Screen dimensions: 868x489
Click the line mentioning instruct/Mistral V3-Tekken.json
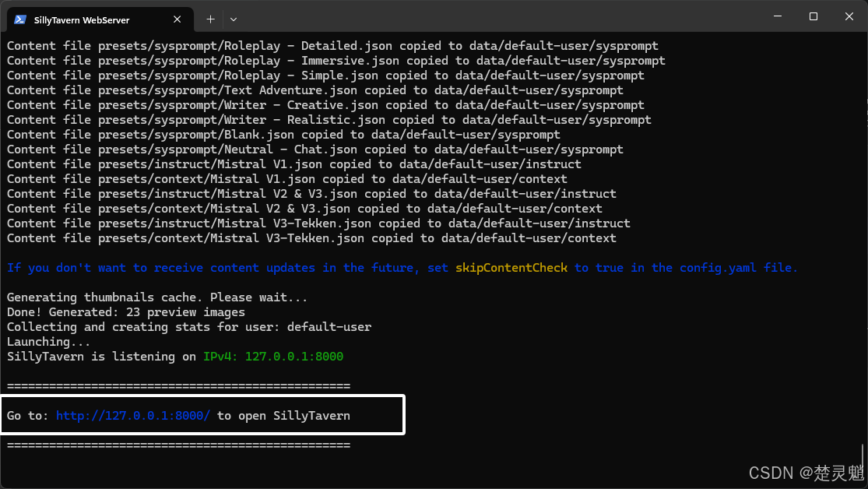(318, 223)
